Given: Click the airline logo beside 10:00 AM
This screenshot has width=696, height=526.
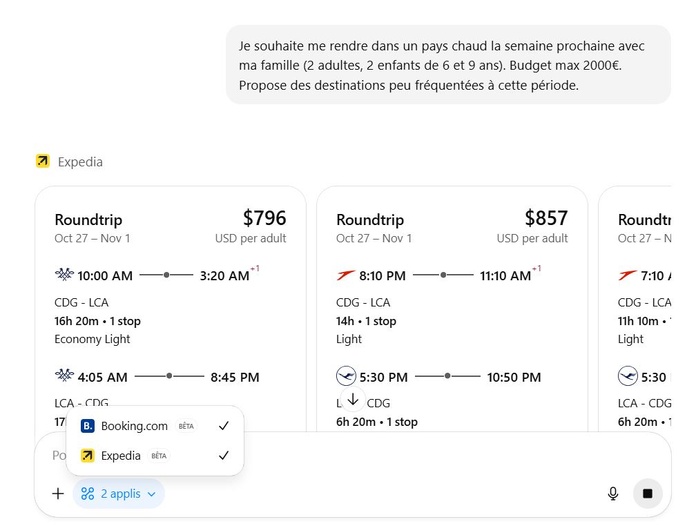Looking at the screenshot, I should tap(64, 275).
